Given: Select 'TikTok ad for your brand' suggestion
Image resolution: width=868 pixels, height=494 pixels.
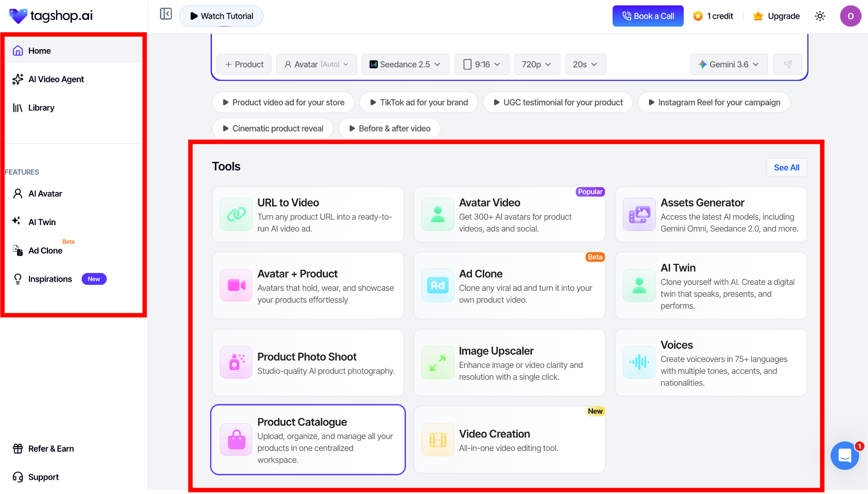Looking at the screenshot, I should (x=419, y=102).
